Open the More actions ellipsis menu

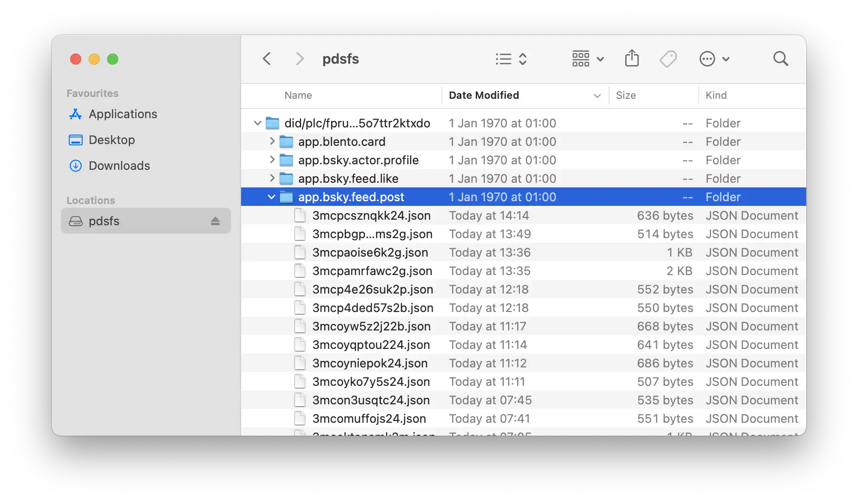[713, 59]
